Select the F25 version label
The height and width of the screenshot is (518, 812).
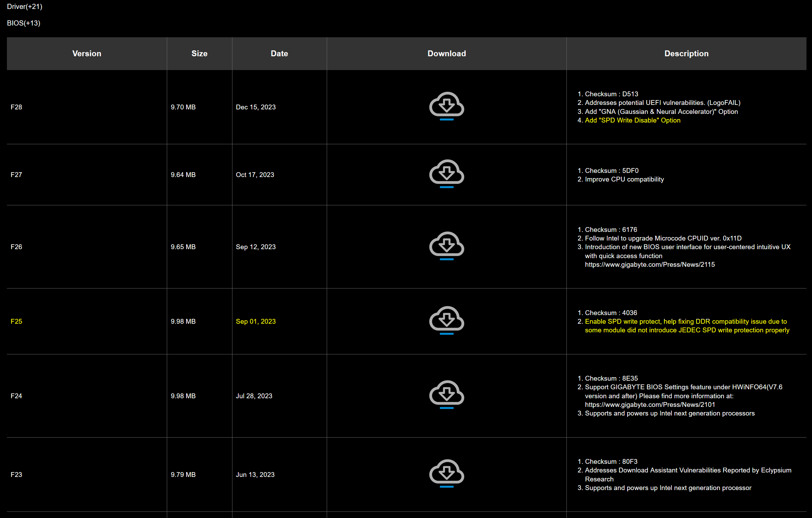(x=16, y=321)
